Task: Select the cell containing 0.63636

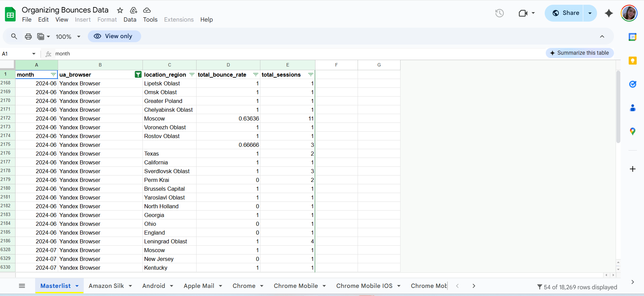Action: tap(228, 118)
